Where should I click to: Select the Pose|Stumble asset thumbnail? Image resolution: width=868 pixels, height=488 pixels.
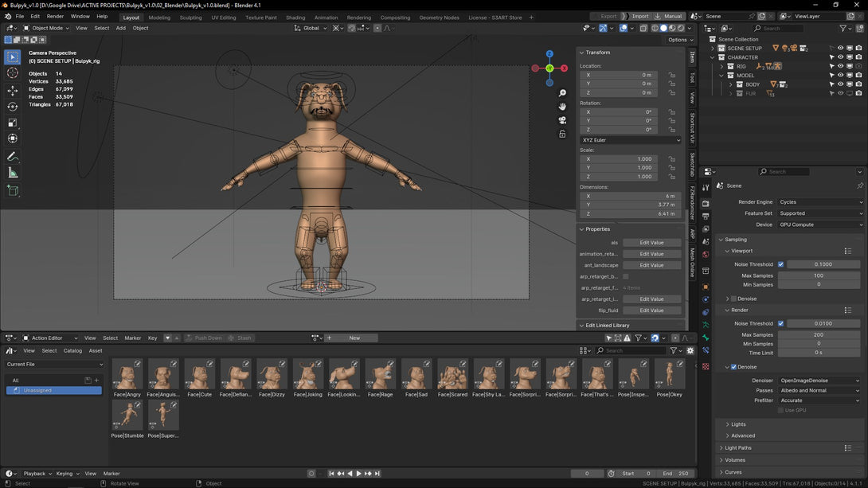(x=127, y=415)
